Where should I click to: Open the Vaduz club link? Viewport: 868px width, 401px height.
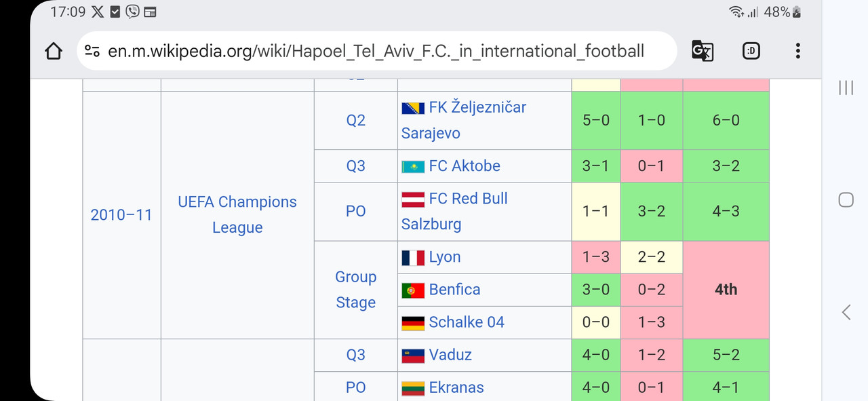click(450, 355)
